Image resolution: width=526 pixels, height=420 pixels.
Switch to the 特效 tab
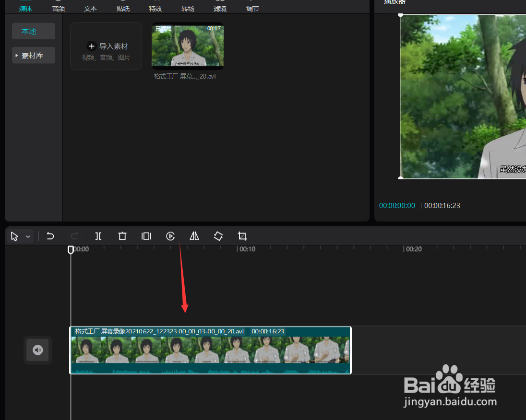pos(155,8)
